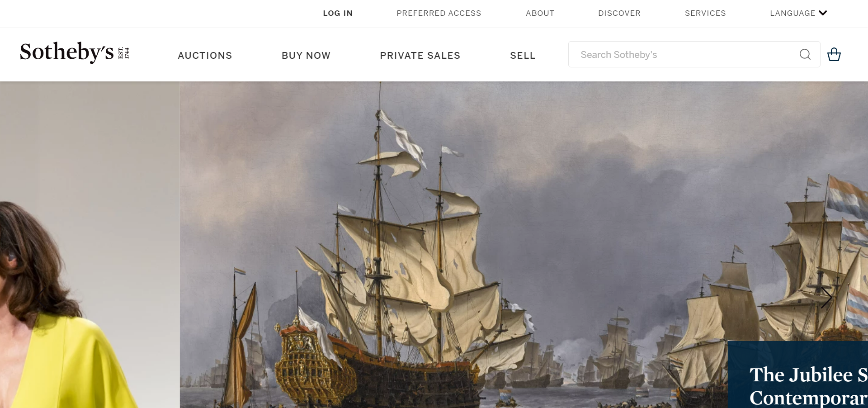Click the search magnifying glass icon
Screen dimensions: 868x408
805,54
